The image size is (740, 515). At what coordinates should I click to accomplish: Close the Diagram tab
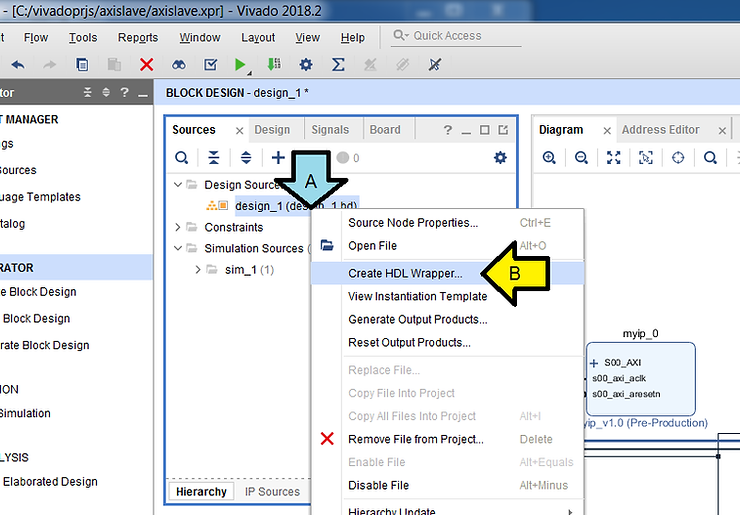607,131
